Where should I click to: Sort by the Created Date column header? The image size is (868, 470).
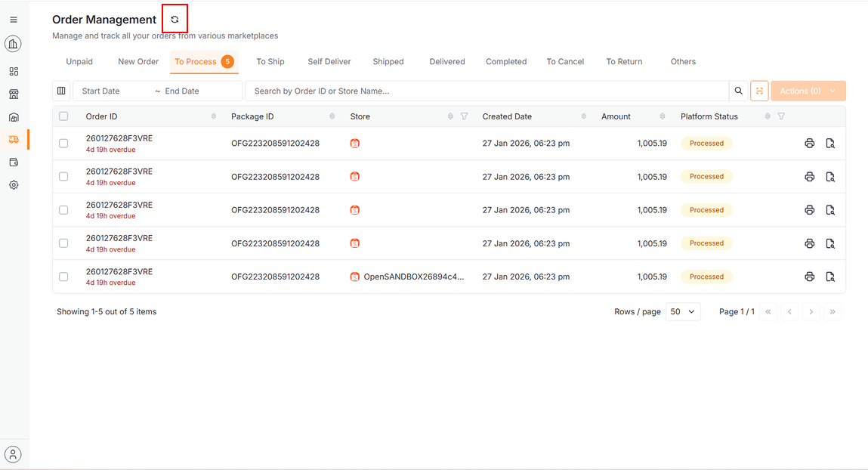pyautogui.click(x=507, y=116)
